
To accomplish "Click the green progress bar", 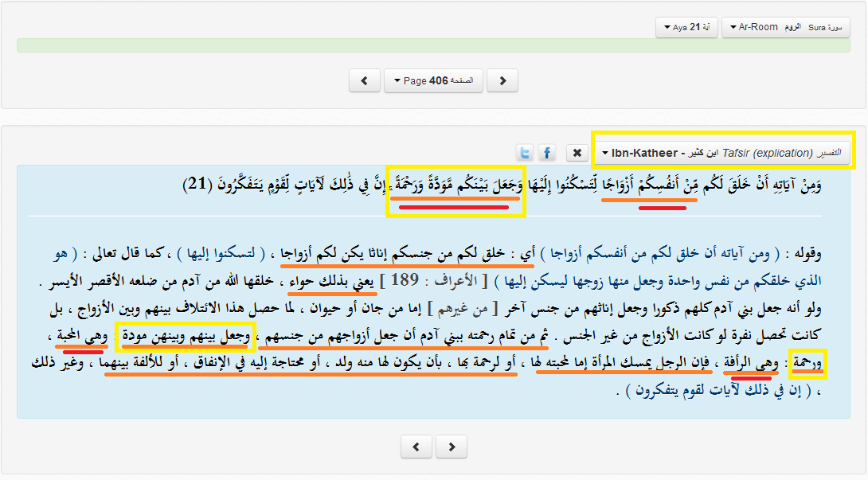I will point(433,45).
